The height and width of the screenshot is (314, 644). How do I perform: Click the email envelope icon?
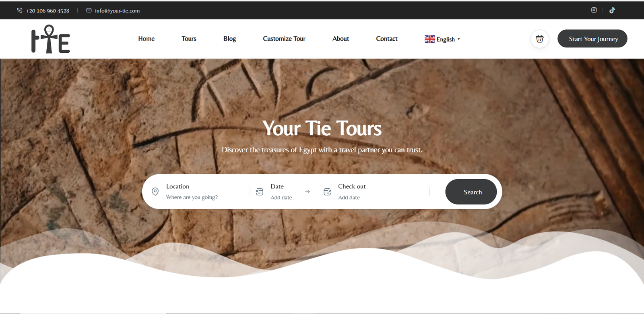tap(89, 10)
